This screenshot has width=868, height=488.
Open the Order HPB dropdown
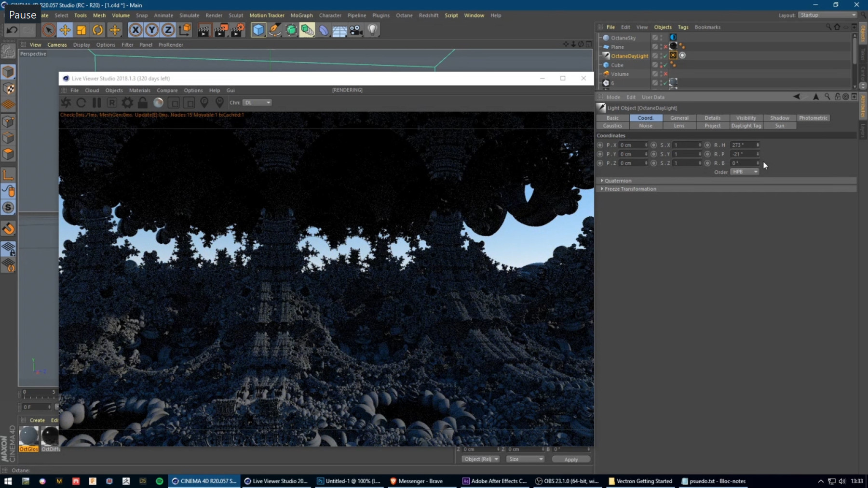pos(745,171)
